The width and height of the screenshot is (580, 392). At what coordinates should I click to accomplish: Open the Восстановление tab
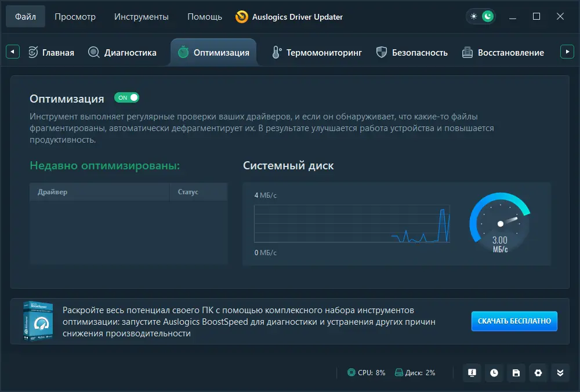coord(503,53)
